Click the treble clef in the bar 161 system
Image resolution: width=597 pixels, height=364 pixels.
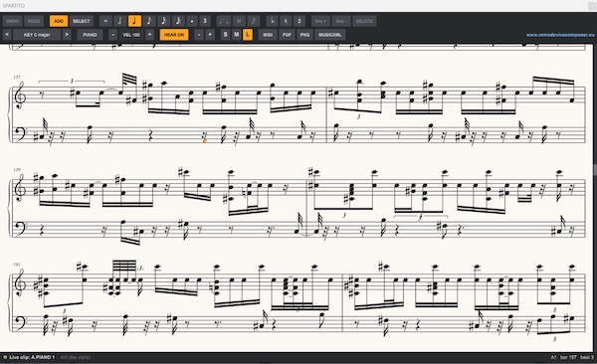[20, 282]
